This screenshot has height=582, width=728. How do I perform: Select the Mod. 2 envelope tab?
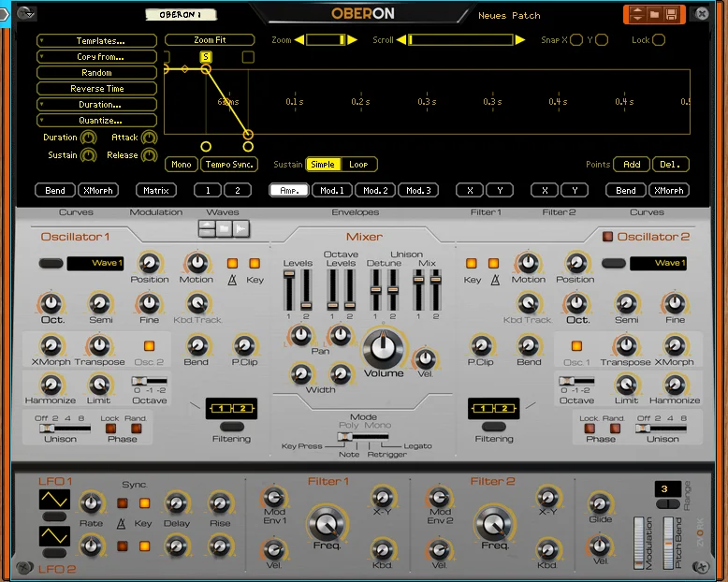375,190
